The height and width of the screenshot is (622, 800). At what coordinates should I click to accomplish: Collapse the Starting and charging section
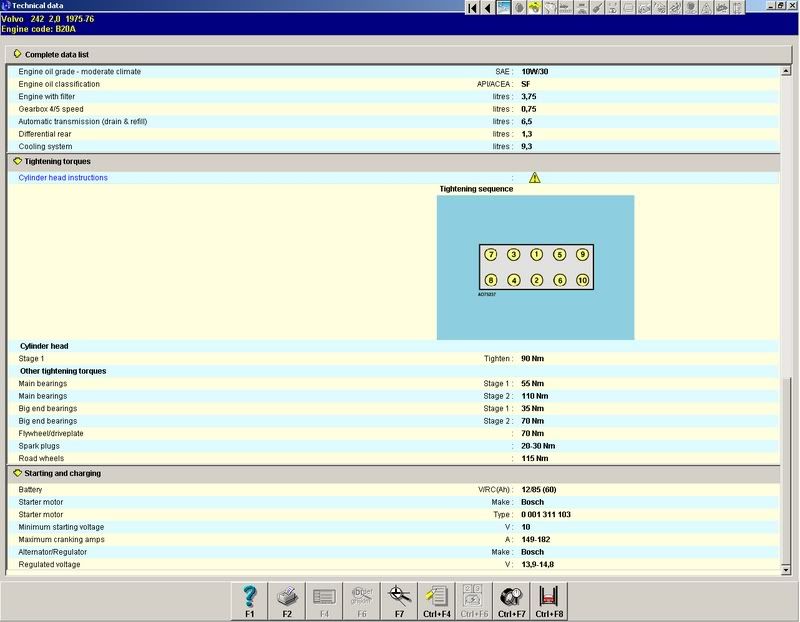tap(17, 473)
